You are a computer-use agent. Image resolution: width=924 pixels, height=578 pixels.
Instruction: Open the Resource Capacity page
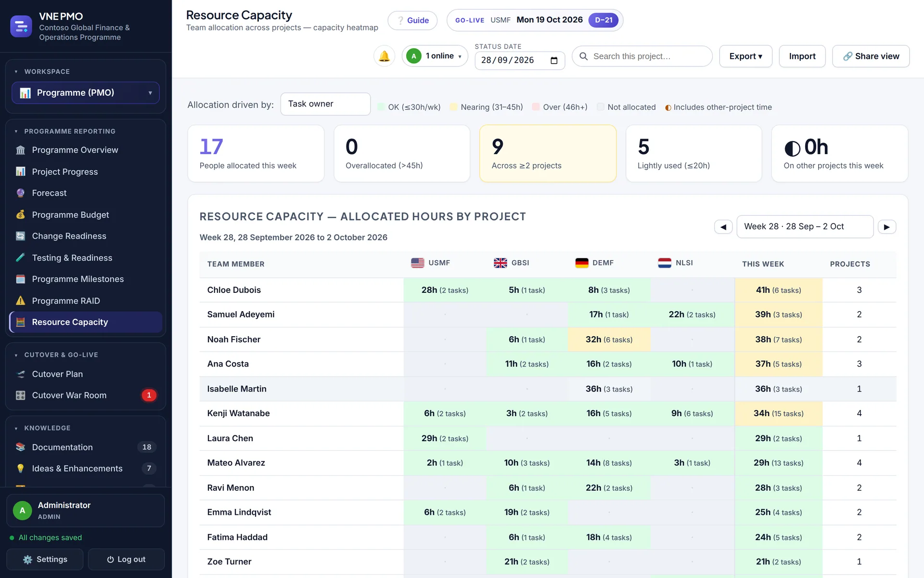[86, 322]
